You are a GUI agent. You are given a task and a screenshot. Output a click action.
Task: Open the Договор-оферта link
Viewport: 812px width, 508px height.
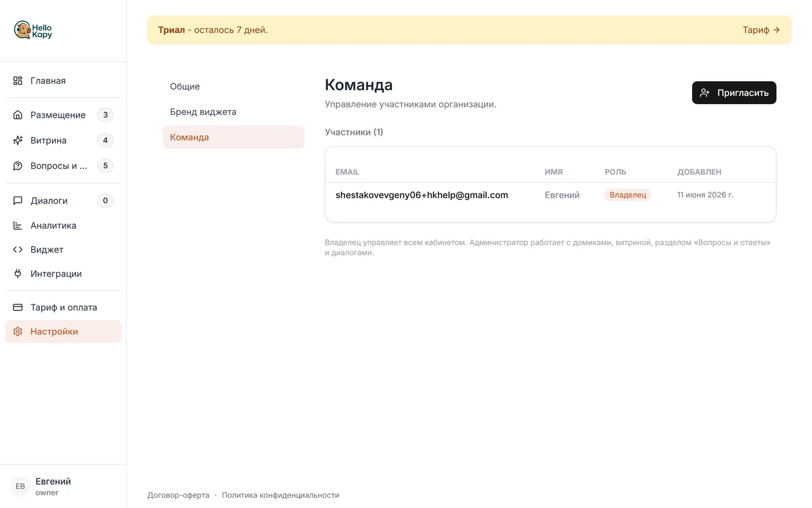point(178,495)
